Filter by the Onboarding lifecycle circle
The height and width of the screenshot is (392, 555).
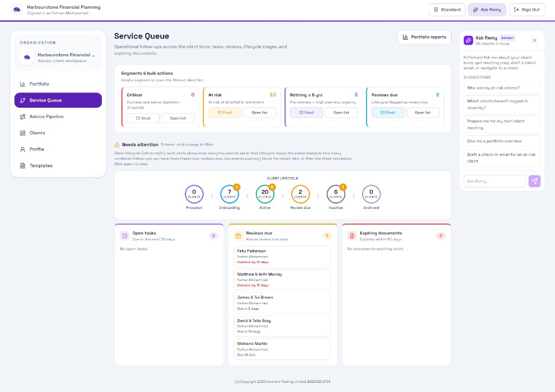coord(229,194)
